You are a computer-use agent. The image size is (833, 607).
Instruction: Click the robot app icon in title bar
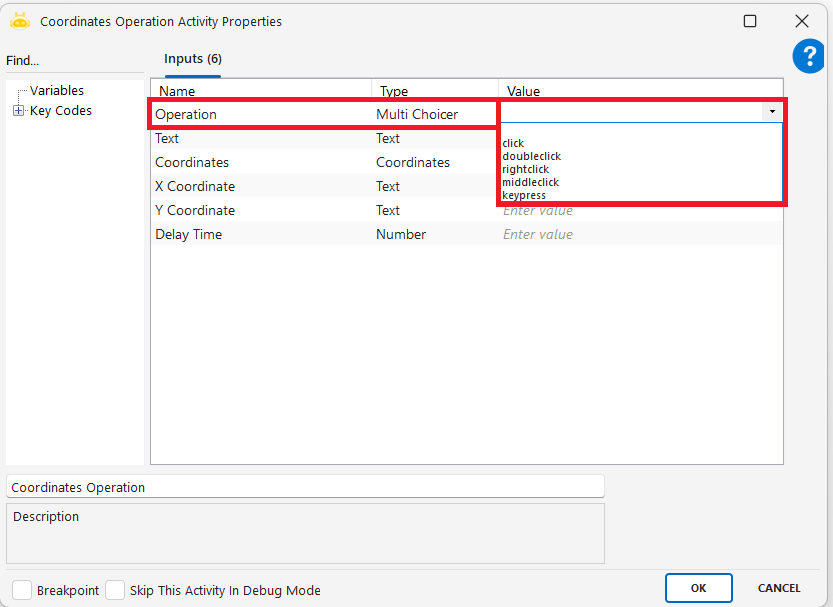(20, 21)
